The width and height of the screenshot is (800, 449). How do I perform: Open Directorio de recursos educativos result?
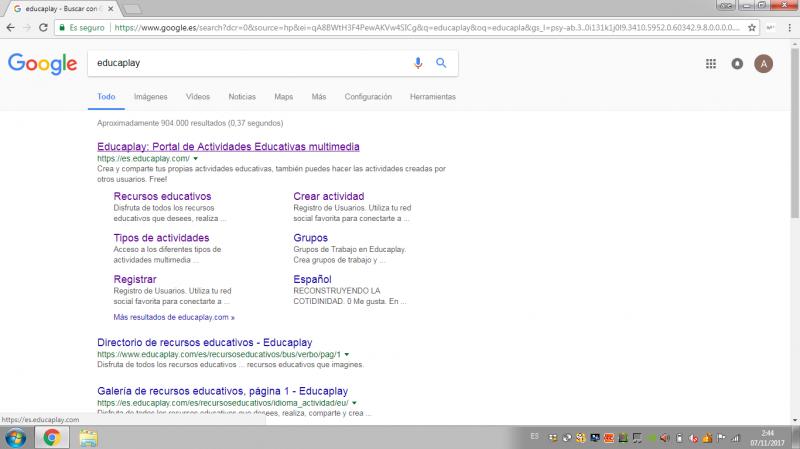point(205,342)
